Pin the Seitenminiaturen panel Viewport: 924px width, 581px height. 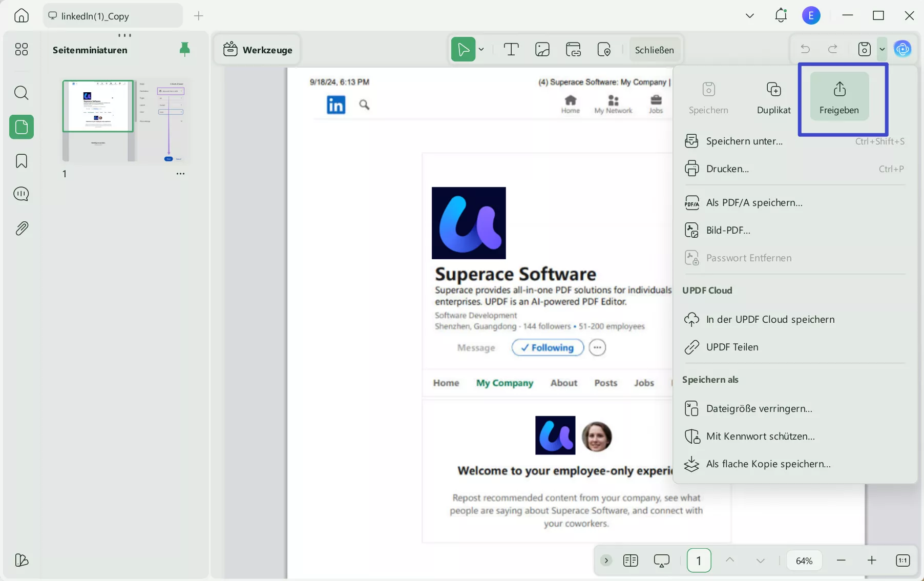[185, 49]
